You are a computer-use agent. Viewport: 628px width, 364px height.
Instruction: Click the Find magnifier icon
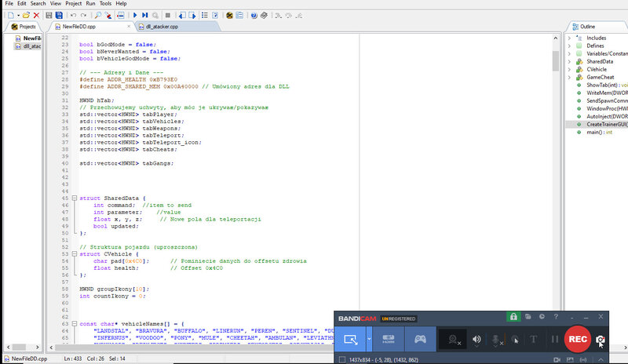click(x=97, y=15)
